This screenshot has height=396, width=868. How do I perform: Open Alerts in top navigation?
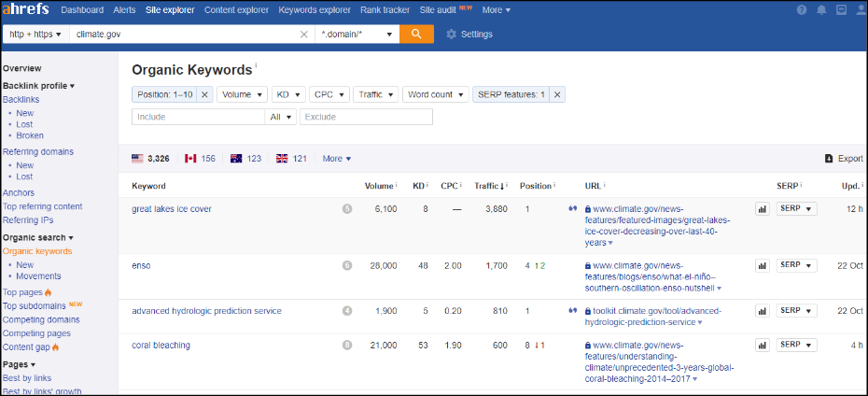124,10
